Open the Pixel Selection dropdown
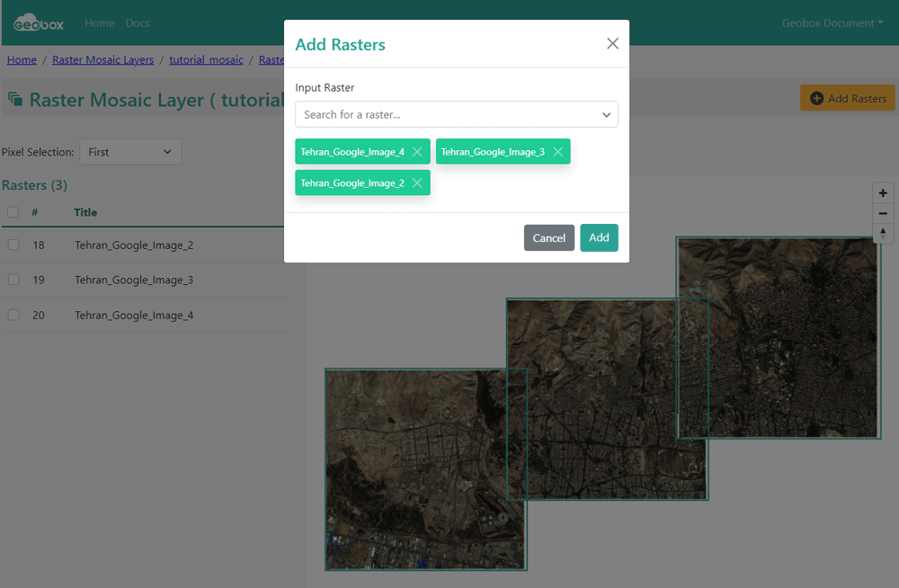This screenshot has width=899, height=588. coord(130,152)
